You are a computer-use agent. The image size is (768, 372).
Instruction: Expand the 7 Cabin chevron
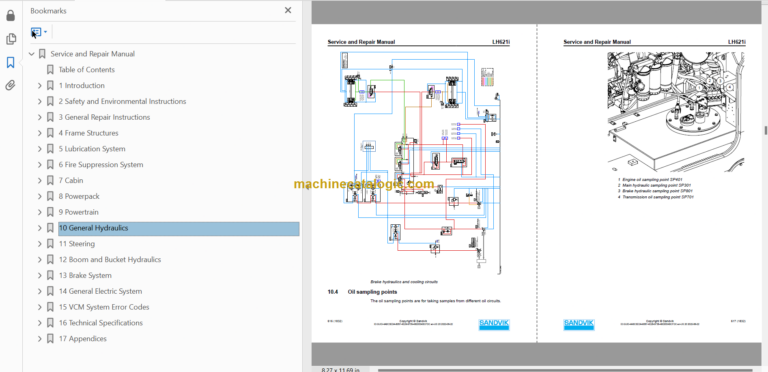[x=40, y=181]
